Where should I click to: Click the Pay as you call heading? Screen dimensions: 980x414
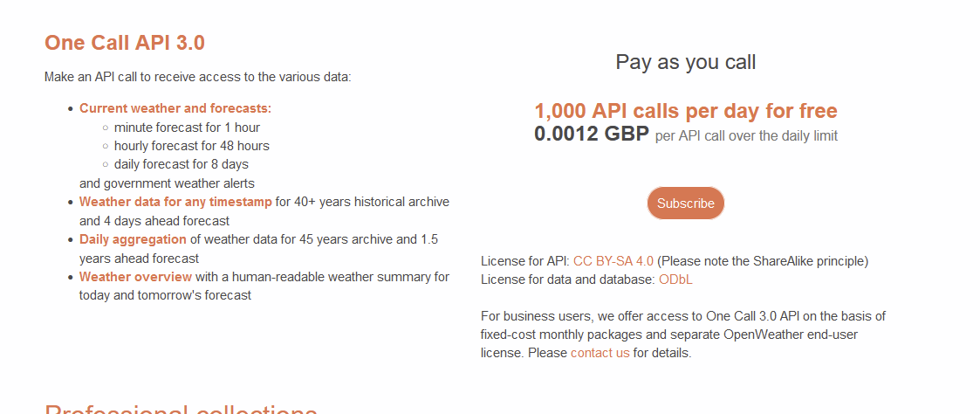click(x=686, y=62)
